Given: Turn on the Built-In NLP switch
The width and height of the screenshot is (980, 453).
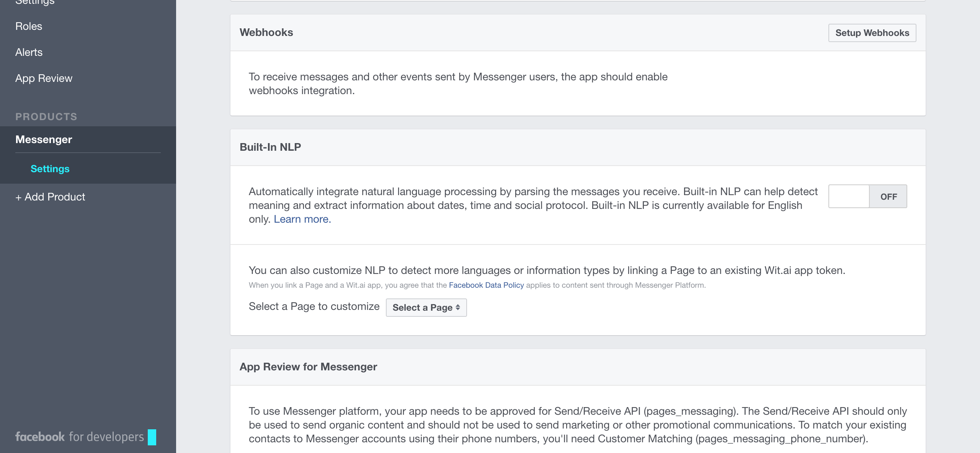Looking at the screenshot, I should pos(867,196).
